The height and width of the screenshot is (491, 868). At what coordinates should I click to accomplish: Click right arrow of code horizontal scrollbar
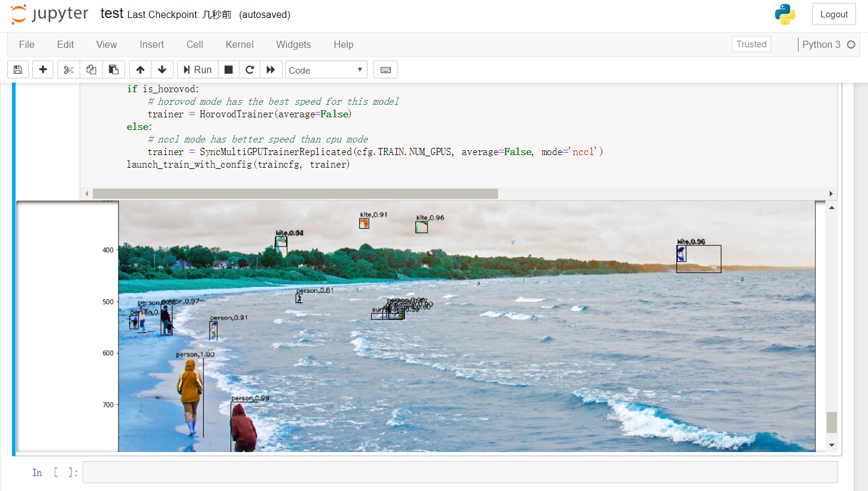tap(831, 193)
